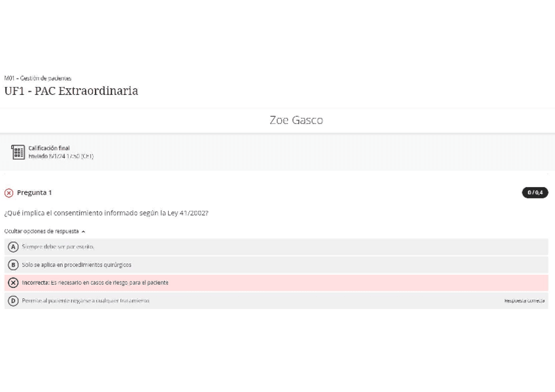Image resolution: width=555 pixels, height=392 pixels.
Task: Click the red X icon beside Pregunta 1
Action: point(9,193)
